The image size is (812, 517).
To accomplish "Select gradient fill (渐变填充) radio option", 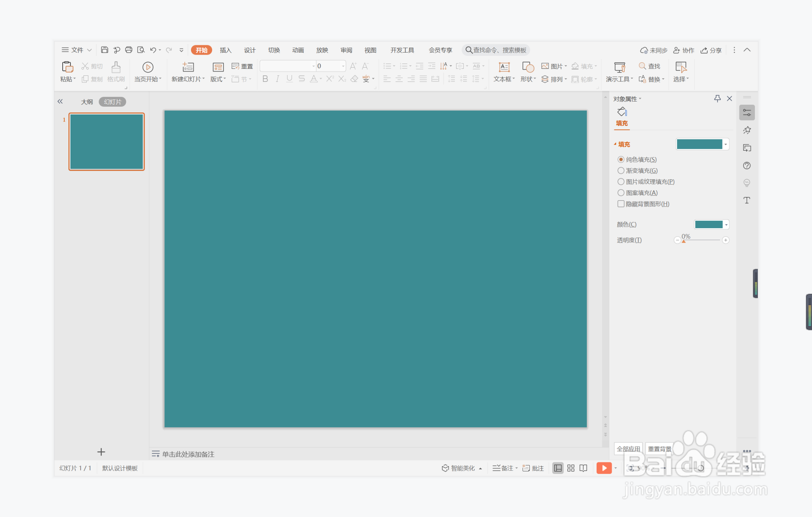I will [621, 170].
